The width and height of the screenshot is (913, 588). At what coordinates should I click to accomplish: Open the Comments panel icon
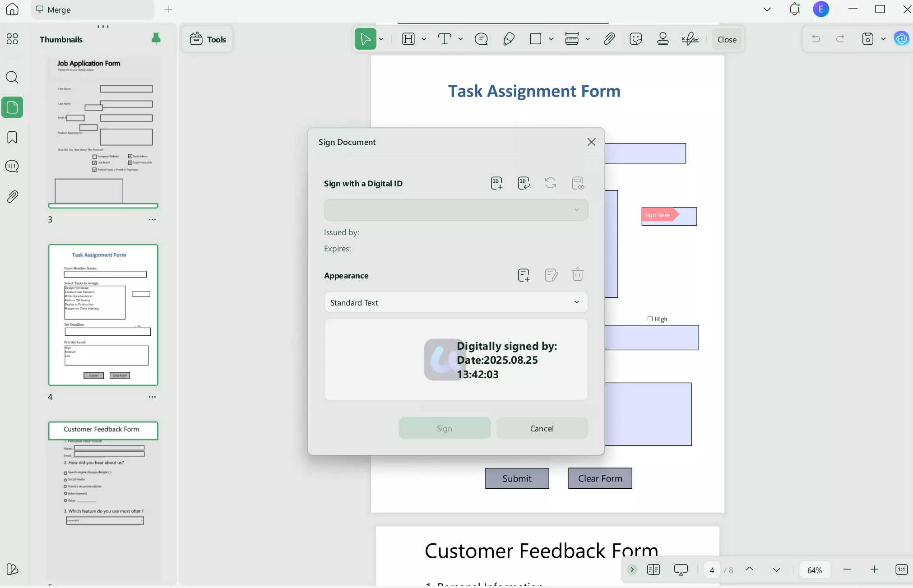tap(12, 167)
